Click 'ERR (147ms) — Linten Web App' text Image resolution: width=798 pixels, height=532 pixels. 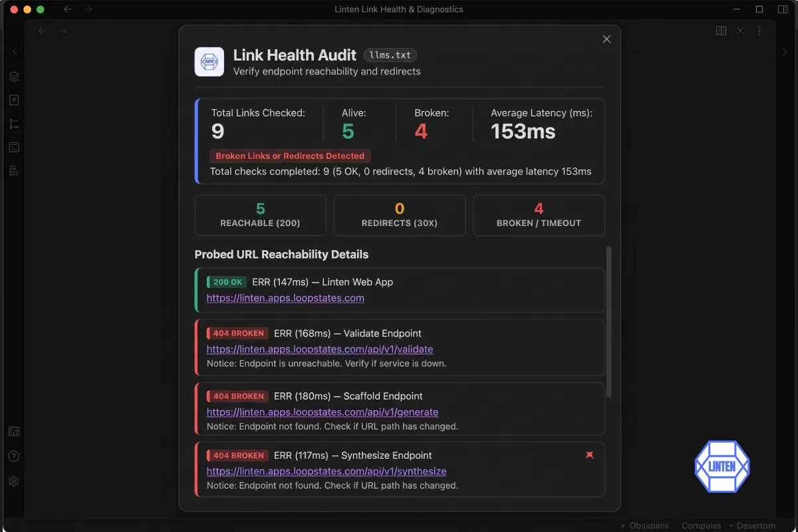tap(323, 282)
